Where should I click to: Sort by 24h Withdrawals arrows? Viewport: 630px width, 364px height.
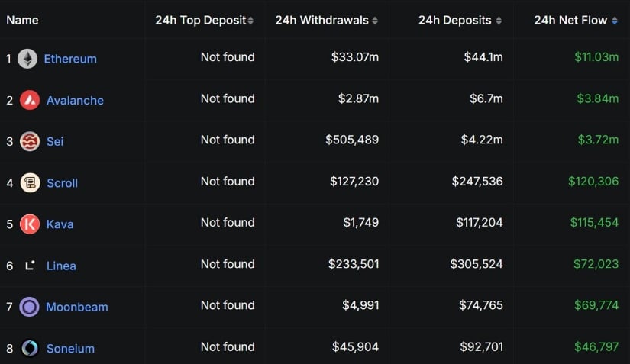coord(375,21)
